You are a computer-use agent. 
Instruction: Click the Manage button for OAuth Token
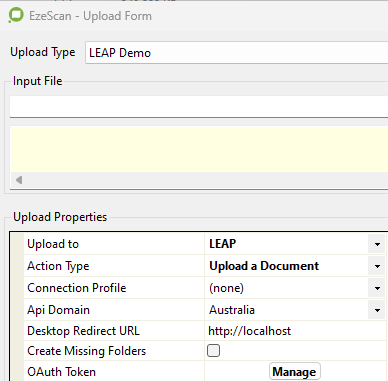tap(295, 372)
